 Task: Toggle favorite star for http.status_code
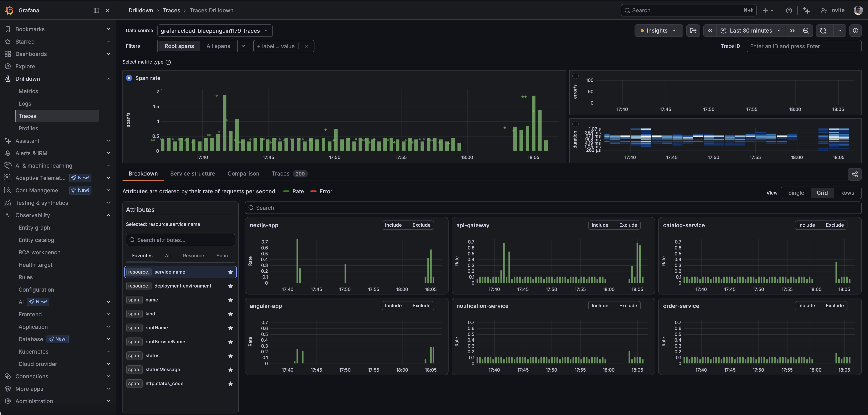(231, 384)
